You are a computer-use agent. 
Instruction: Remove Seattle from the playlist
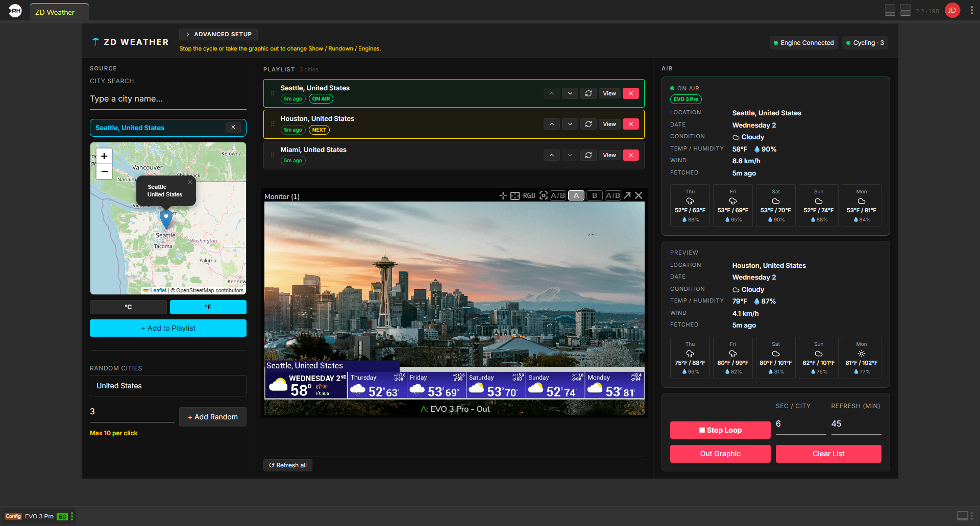pyautogui.click(x=631, y=93)
